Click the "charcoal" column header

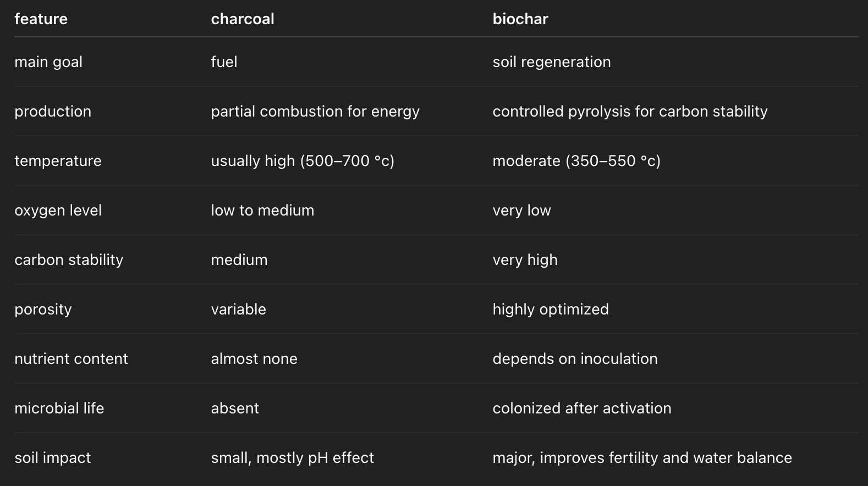click(243, 19)
